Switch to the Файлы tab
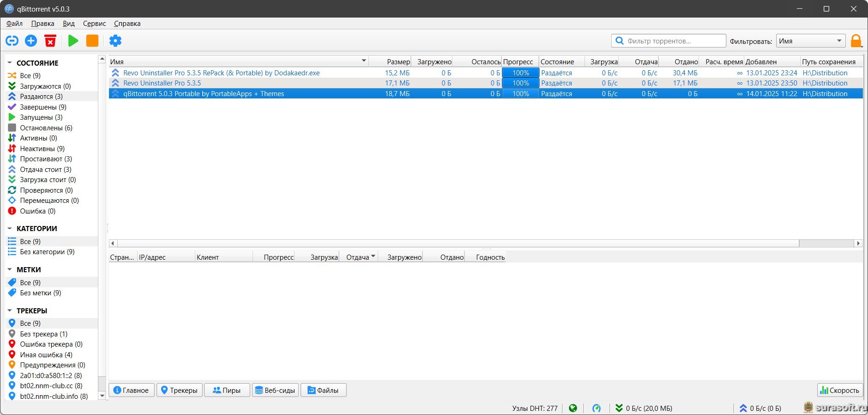The height and width of the screenshot is (415, 868). [x=323, y=390]
